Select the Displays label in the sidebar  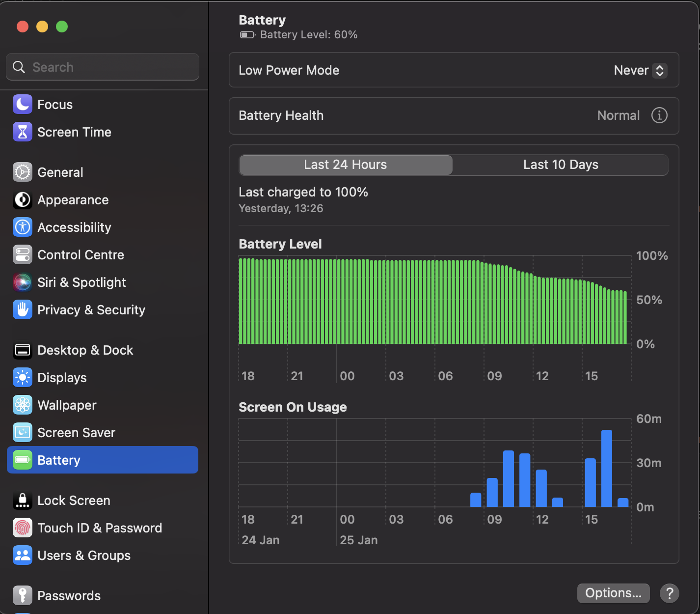coord(62,378)
